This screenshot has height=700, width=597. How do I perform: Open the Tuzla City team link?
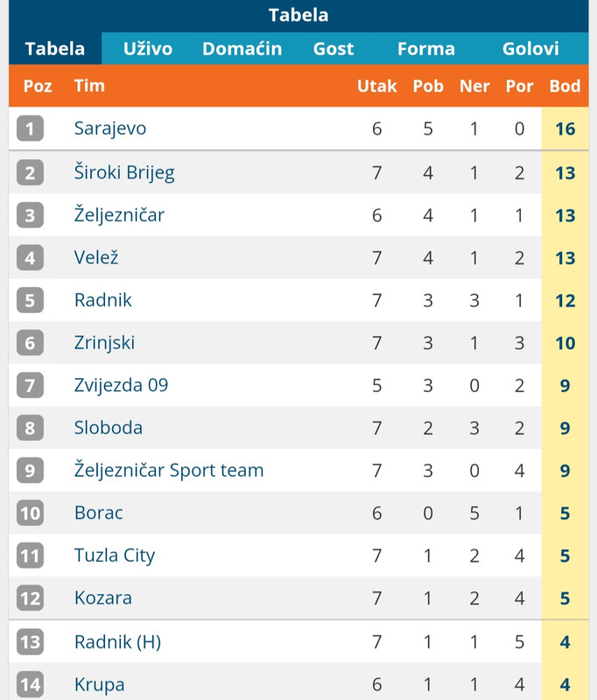click(x=115, y=556)
